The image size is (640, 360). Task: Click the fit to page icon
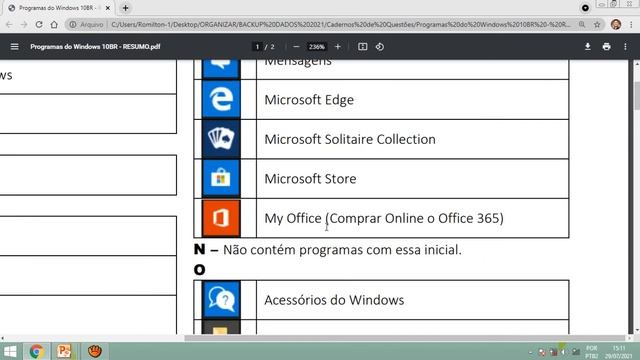pos(362,47)
